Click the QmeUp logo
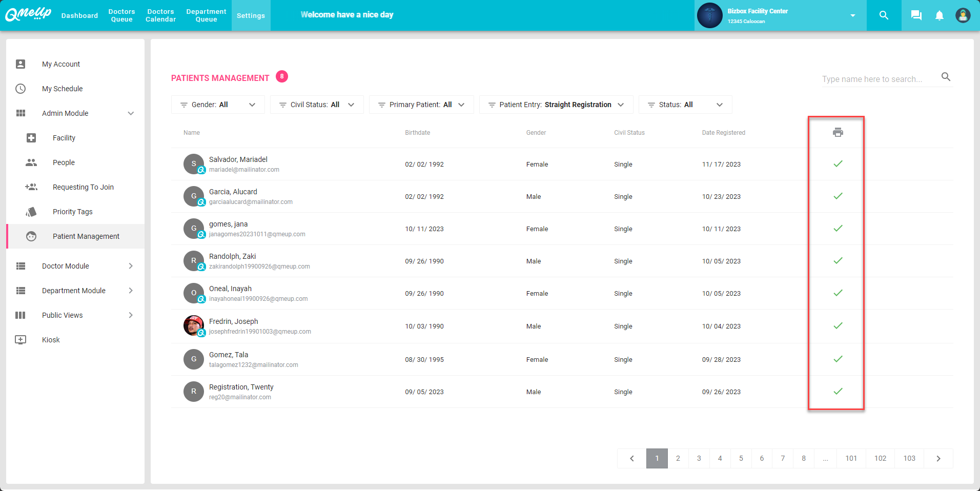This screenshot has height=491, width=980. pyautogui.click(x=28, y=14)
